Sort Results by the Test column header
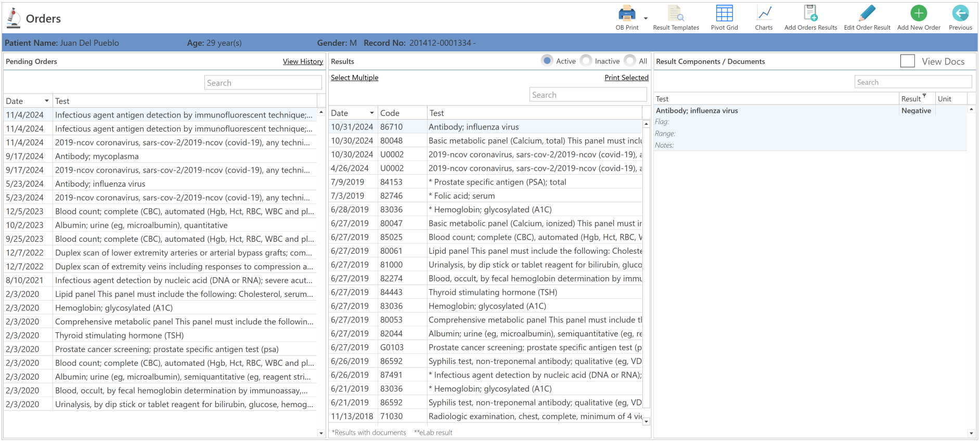 [x=534, y=113]
